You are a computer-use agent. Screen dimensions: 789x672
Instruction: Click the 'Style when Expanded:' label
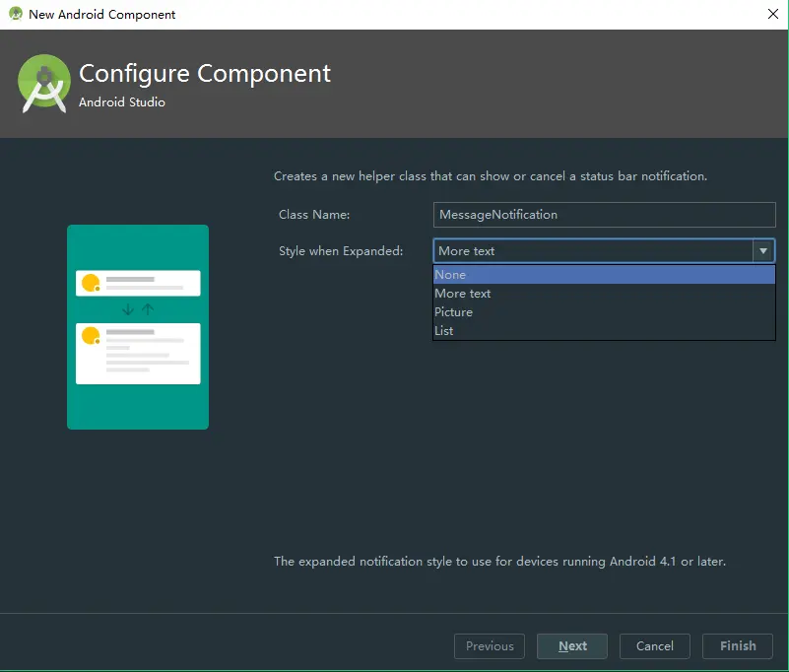pyautogui.click(x=341, y=251)
